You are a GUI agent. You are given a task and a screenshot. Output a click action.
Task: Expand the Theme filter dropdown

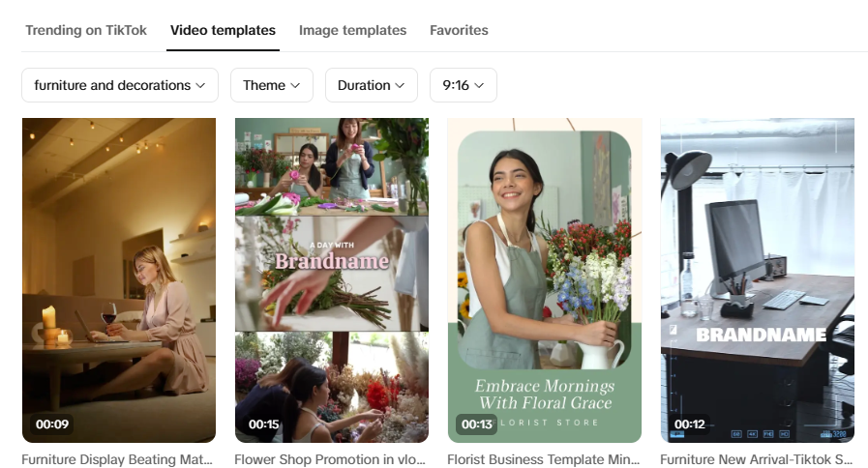click(x=271, y=85)
